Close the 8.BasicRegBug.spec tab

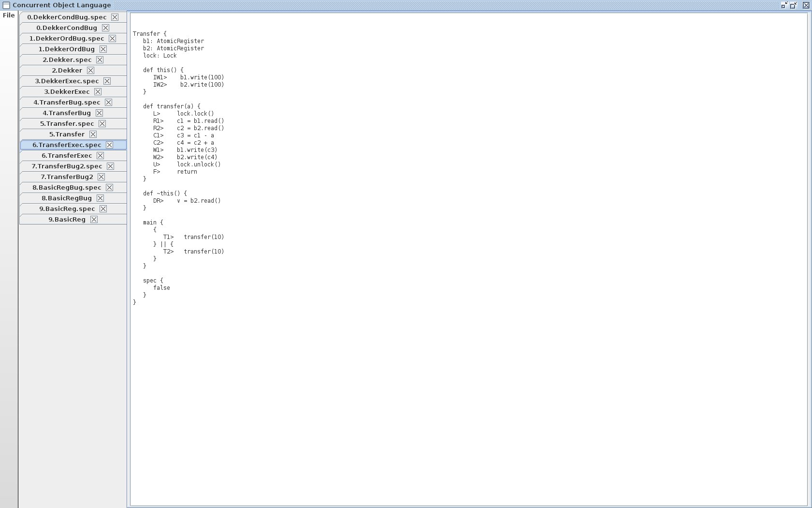coord(109,187)
